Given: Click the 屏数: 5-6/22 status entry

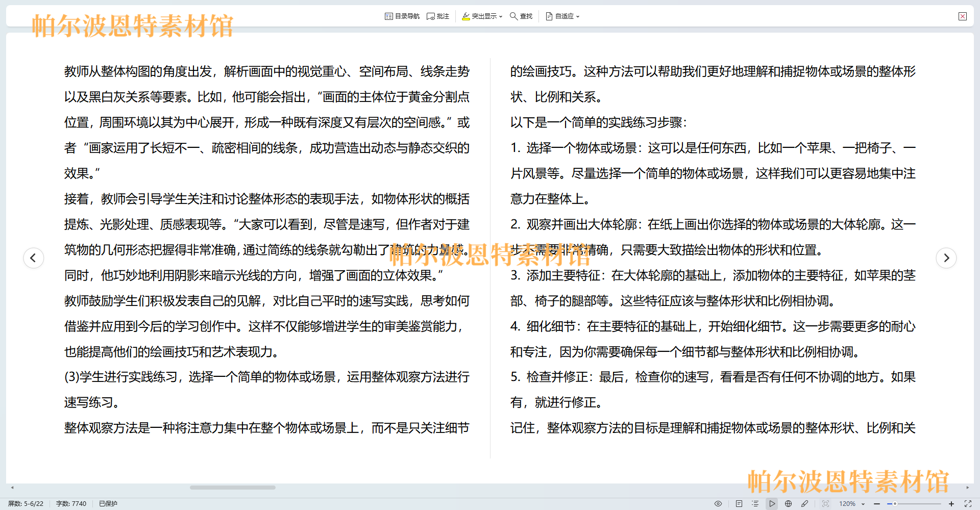Looking at the screenshot, I should [26, 504].
